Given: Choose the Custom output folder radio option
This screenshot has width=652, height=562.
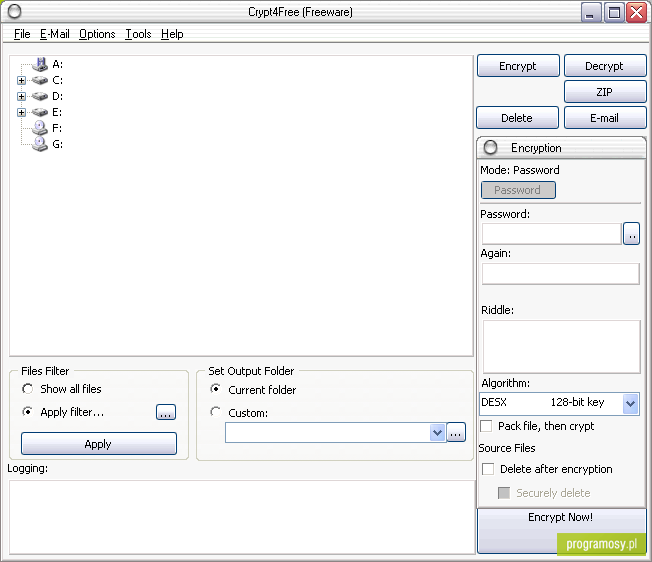Looking at the screenshot, I should tap(215, 412).
